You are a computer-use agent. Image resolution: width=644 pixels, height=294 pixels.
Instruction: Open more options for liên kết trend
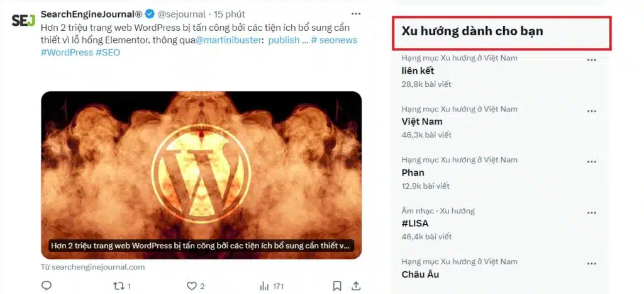tap(591, 60)
